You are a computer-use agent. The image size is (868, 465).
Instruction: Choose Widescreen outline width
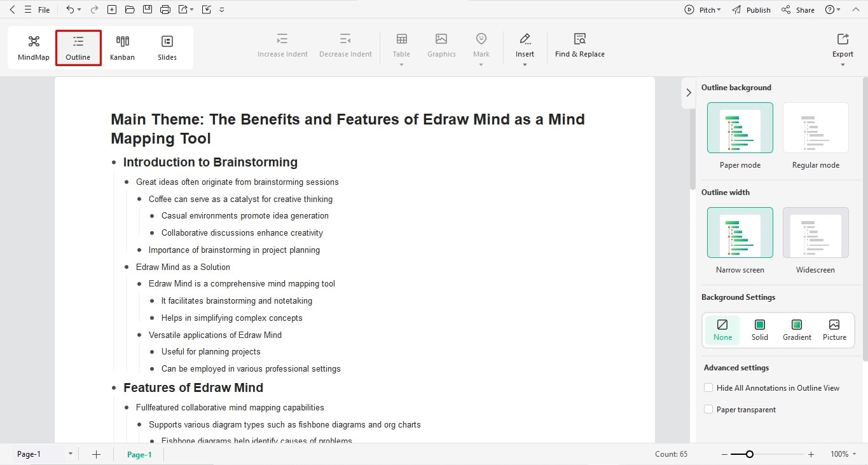click(816, 232)
